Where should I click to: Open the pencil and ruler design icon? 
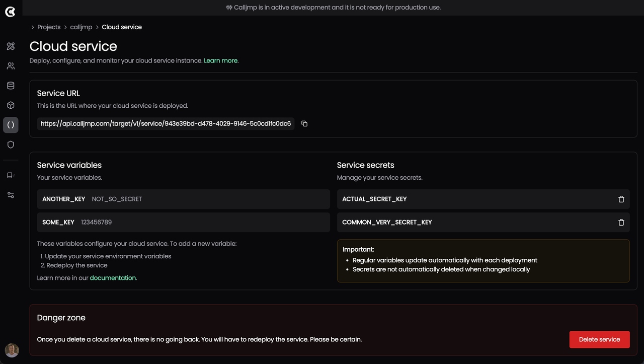pyautogui.click(x=11, y=46)
